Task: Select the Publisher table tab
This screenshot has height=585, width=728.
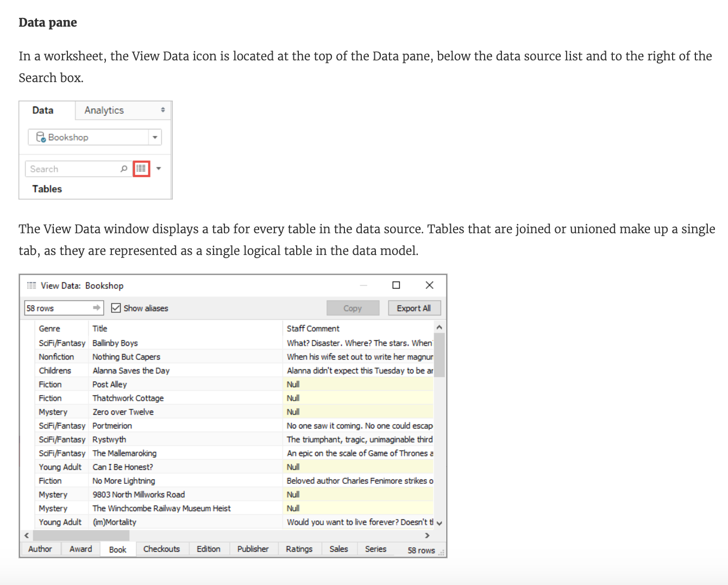Action: (x=253, y=549)
